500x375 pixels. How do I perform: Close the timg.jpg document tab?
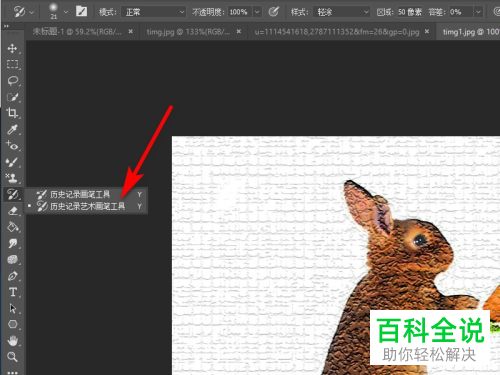click(239, 31)
